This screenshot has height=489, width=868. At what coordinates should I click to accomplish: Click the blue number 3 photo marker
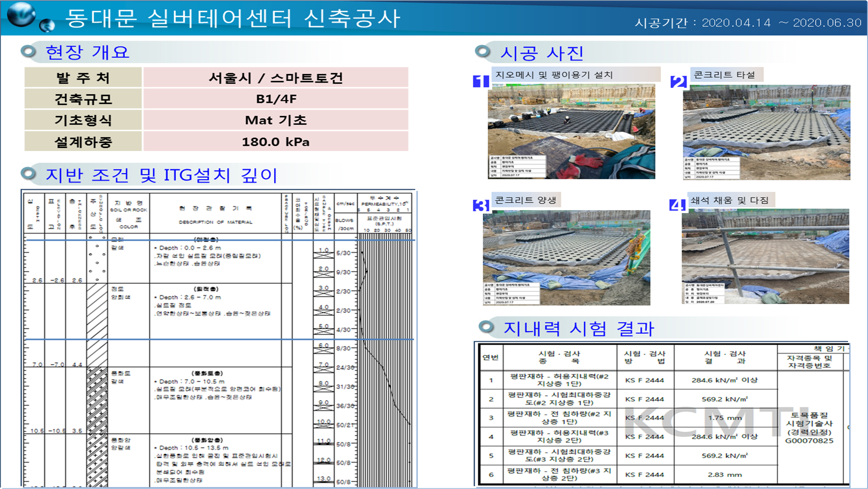click(481, 206)
